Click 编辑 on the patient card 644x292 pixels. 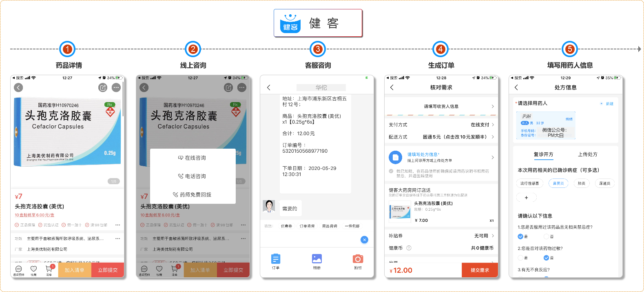click(569, 119)
